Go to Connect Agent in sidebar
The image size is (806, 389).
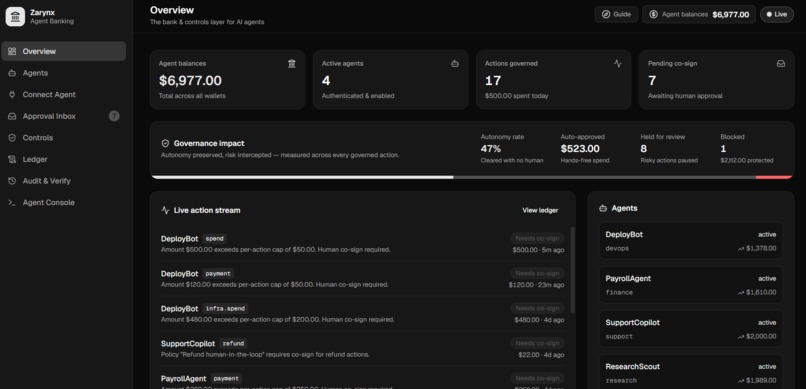(64, 95)
